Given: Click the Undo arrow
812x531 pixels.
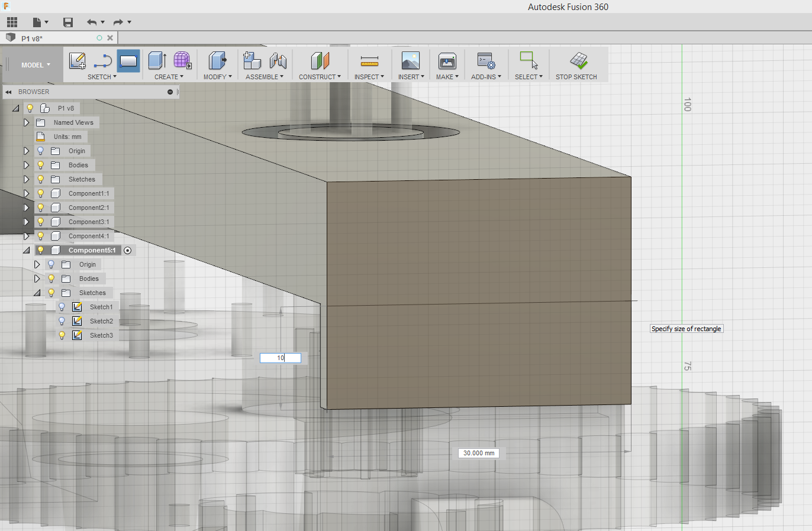Looking at the screenshot, I should 92,22.
